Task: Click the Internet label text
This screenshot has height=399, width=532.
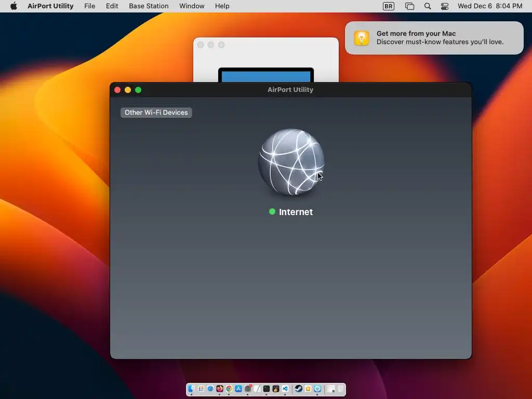Action: pos(296,212)
